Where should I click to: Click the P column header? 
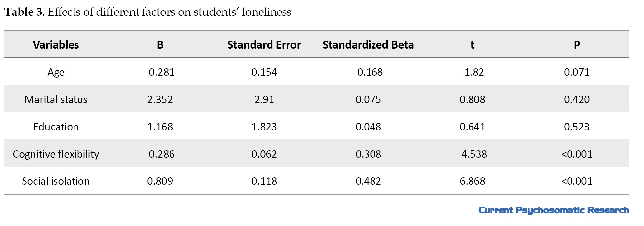[x=577, y=45]
